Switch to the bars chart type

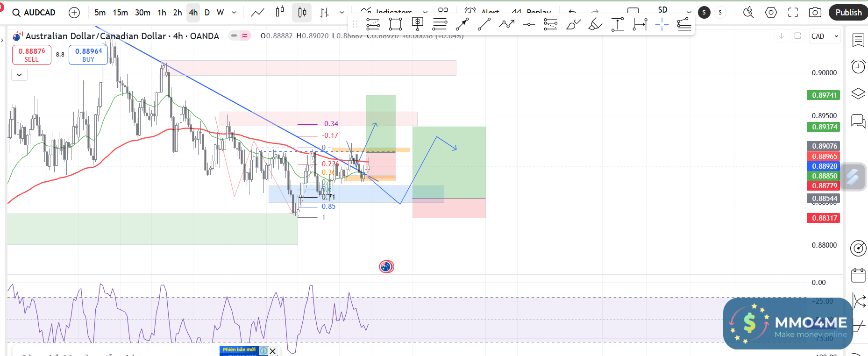pos(324,13)
